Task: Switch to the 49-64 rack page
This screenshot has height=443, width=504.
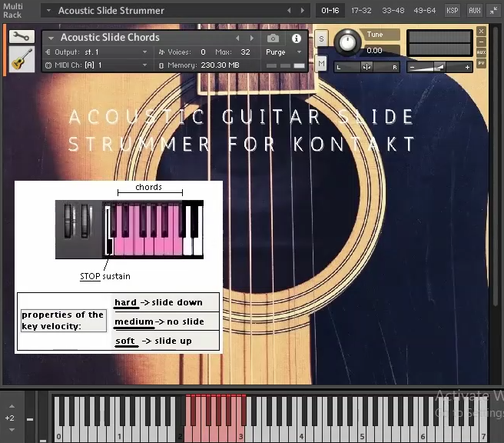Action: coord(425,10)
